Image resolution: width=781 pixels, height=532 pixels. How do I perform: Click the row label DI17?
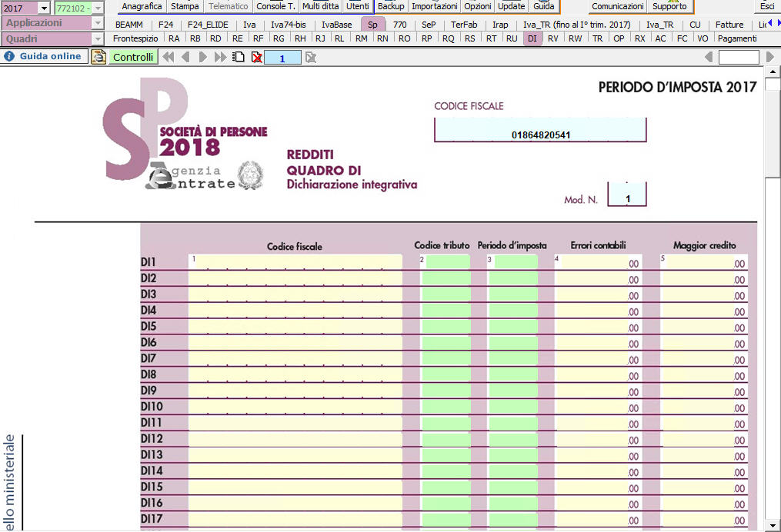click(152, 519)
